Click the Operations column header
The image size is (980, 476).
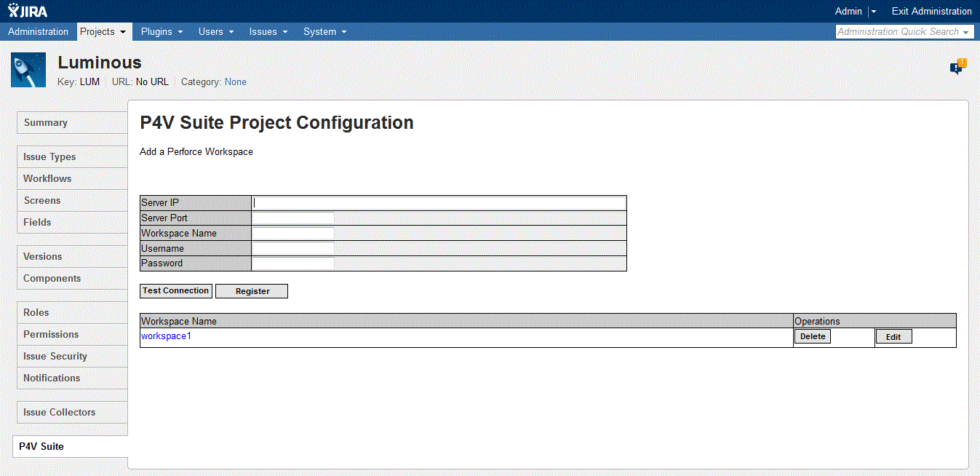(x=875, y=321)
